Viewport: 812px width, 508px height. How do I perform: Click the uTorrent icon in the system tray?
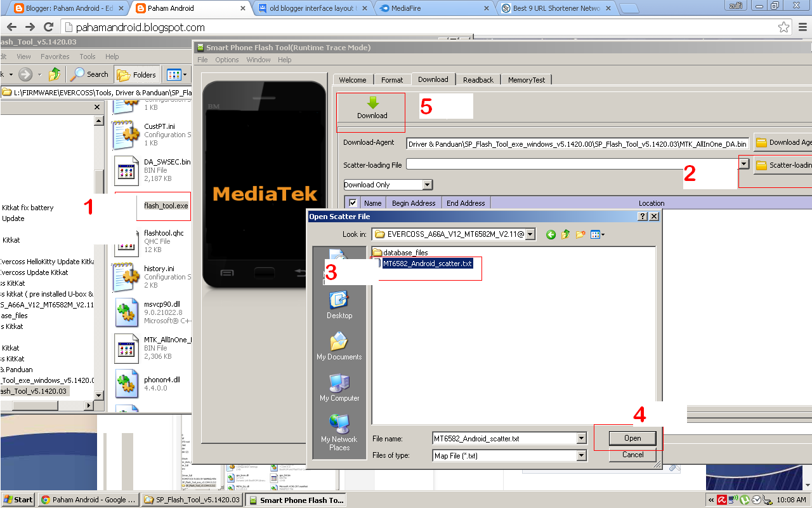(x=745, y=500)
